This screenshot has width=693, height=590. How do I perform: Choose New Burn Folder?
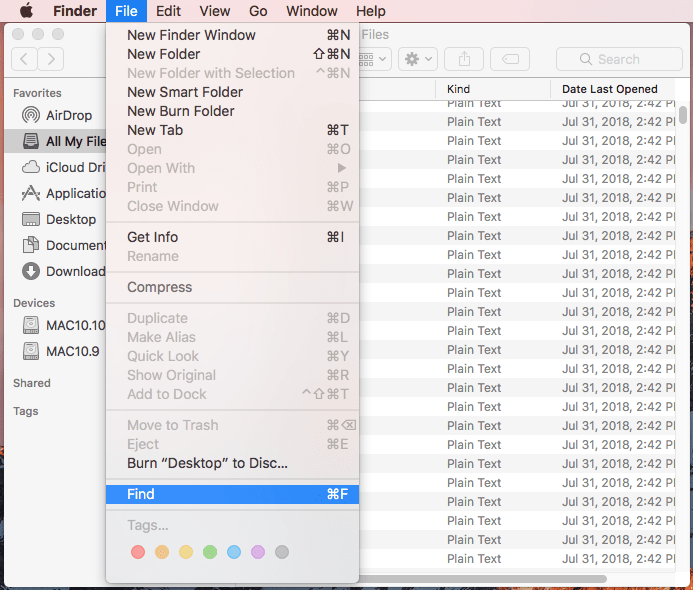[232, 111]
